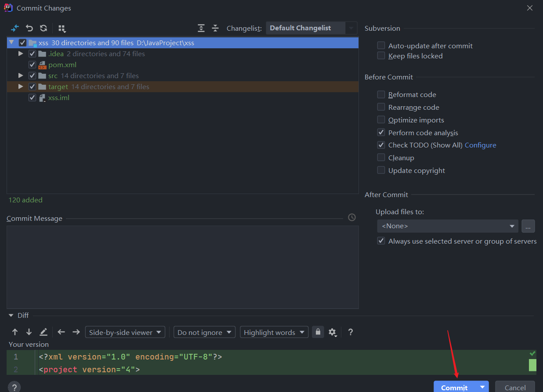Click the previous file left arrow
543x392 pixels.
pos(62,332)
